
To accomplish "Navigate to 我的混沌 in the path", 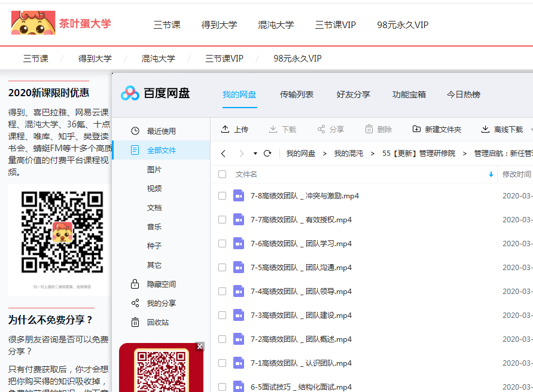I will click(x=349, y=154).
